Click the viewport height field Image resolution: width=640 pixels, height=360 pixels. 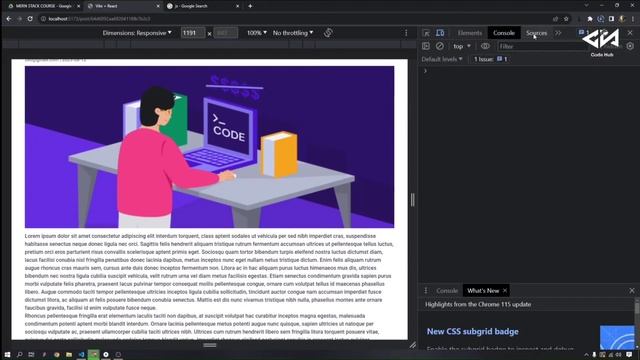tap(225, 33)
